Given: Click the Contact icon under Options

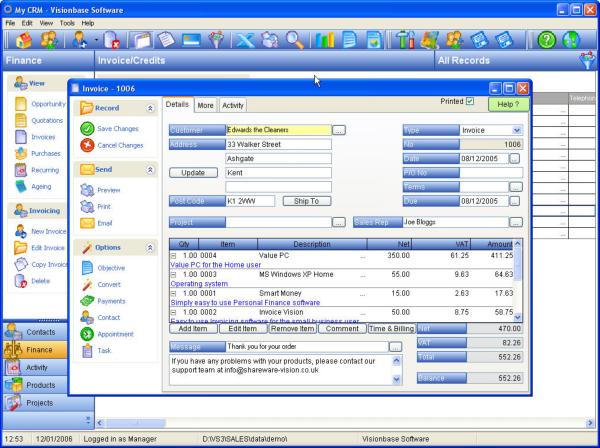Looking at the screenshot, I should coord(87,318).
